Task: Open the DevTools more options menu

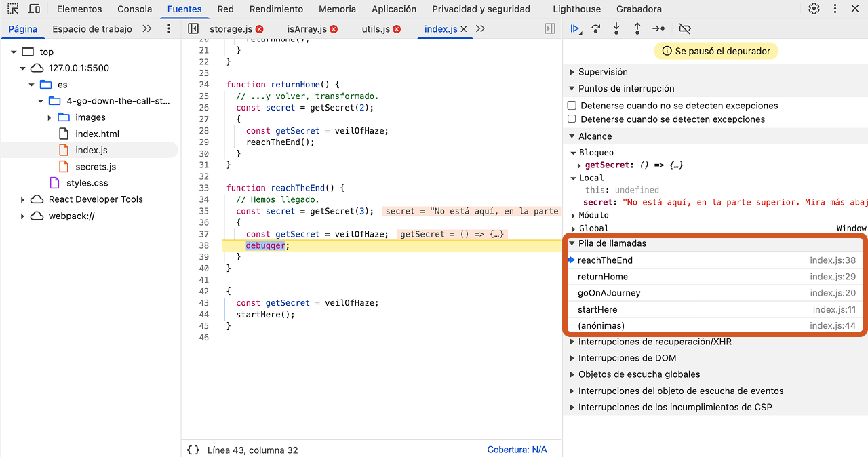Action: pyautogui.click(x=834, y=9)
